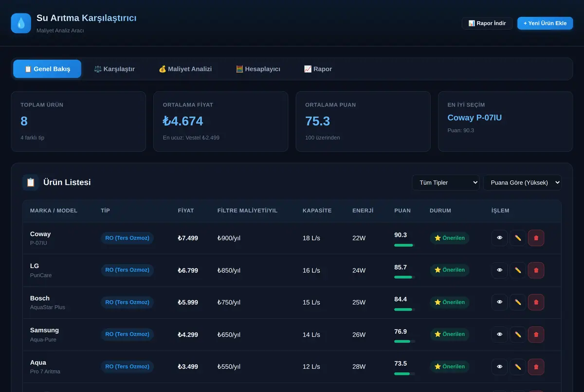Click the Puan column header
The width and height of the screenshot is (584, 392).
402,211
